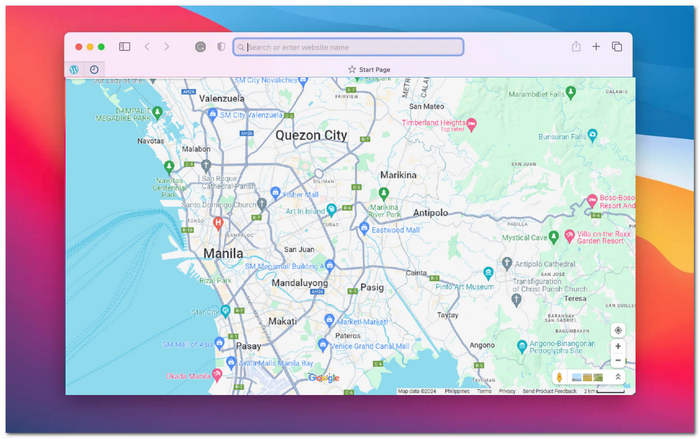Image resolution: width=700 pixels, height=439 pixels.
Task: Open a new tab with plus icon
Action: pos(596,46)
